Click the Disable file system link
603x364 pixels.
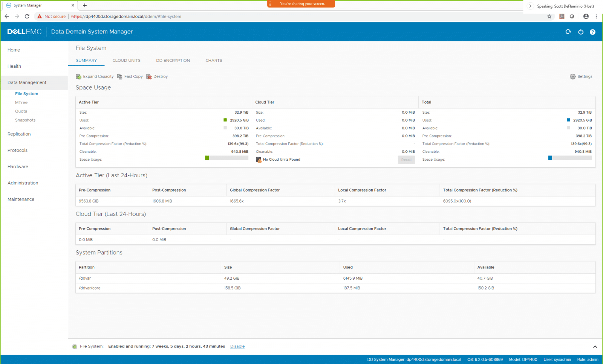[237, 346]
